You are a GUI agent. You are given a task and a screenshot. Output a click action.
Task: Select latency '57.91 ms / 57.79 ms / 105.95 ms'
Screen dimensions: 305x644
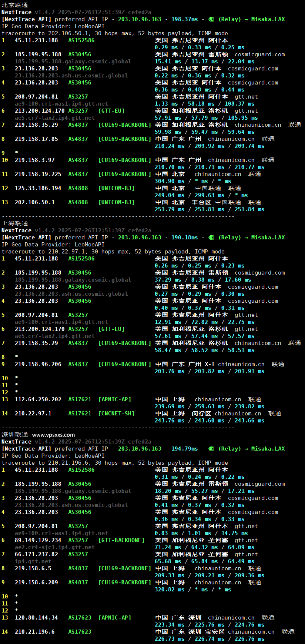click(206, 118)
